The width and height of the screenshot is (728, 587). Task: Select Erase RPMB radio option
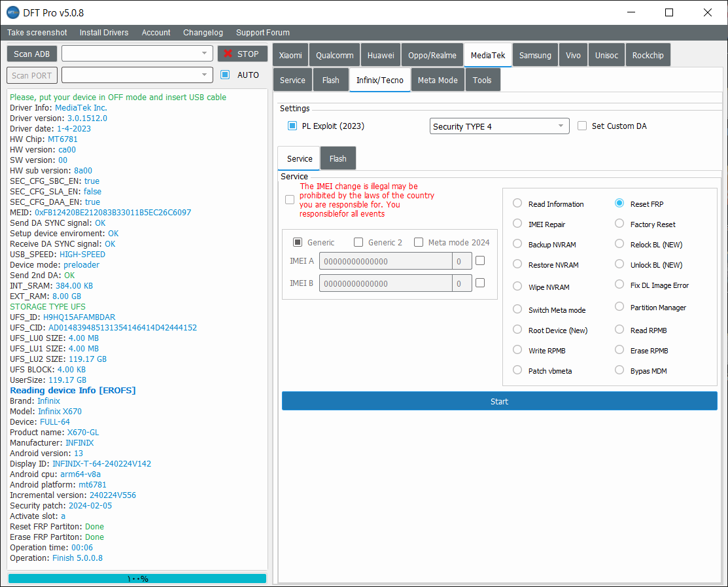[619, 350]
